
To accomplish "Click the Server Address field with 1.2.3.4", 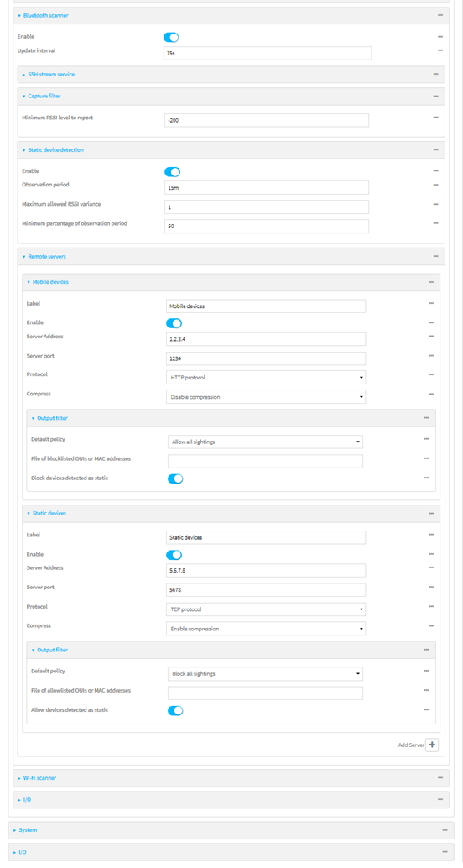I will click(x=266, y=339).
